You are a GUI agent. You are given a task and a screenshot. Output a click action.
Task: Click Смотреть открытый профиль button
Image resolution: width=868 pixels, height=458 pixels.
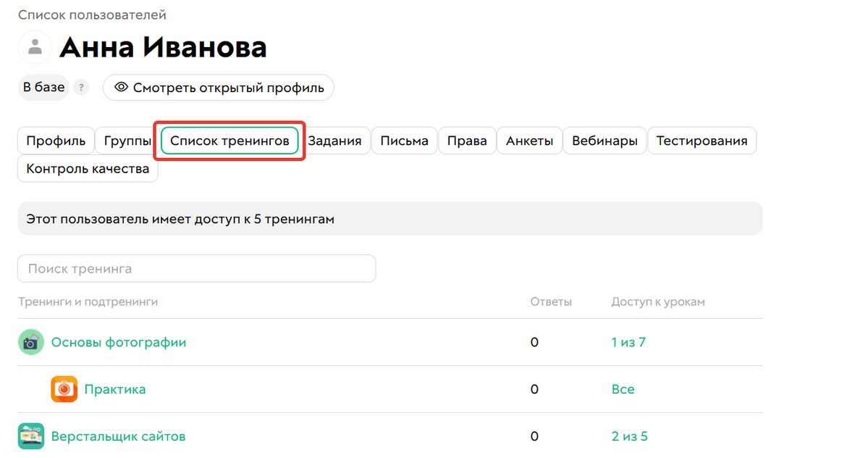tap(218, 87)
